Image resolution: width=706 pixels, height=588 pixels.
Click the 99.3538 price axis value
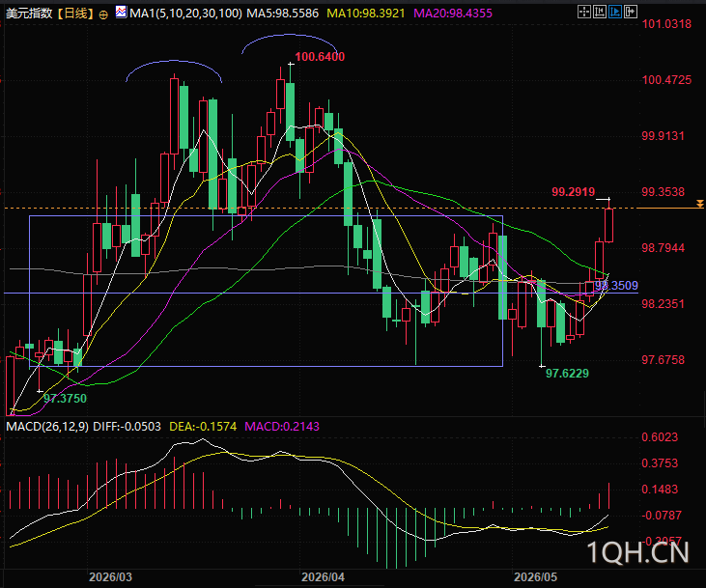[x=663, y=192]
